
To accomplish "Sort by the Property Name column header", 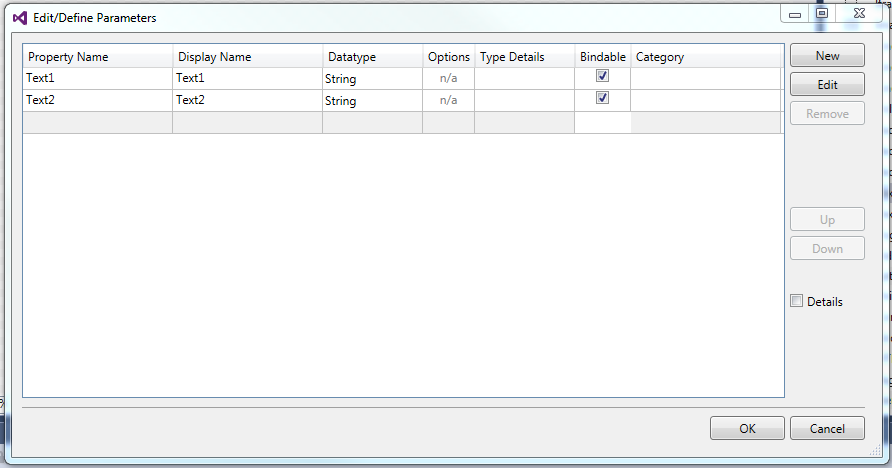I will [x=98, y=57].
